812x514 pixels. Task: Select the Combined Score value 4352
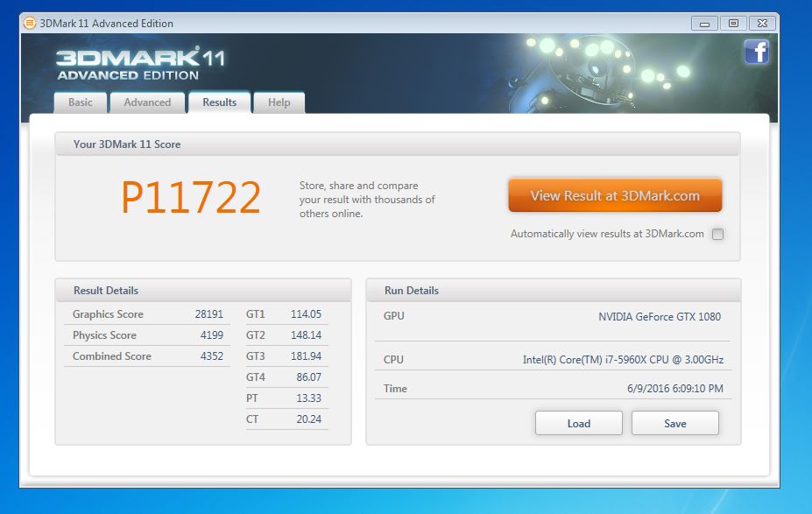[x=212, y=356]
